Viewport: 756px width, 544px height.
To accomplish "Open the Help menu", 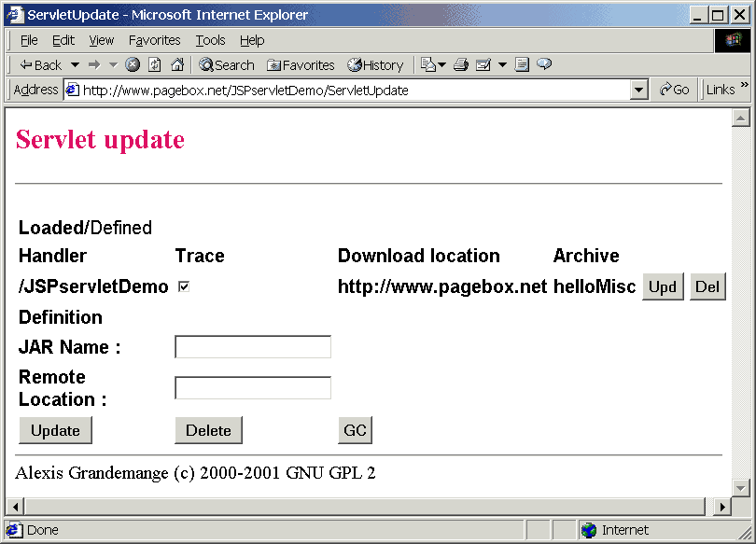I will pos(252,40).
